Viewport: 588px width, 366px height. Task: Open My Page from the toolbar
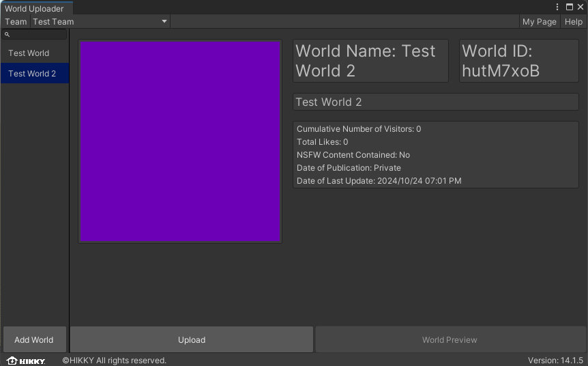point(539,22)
